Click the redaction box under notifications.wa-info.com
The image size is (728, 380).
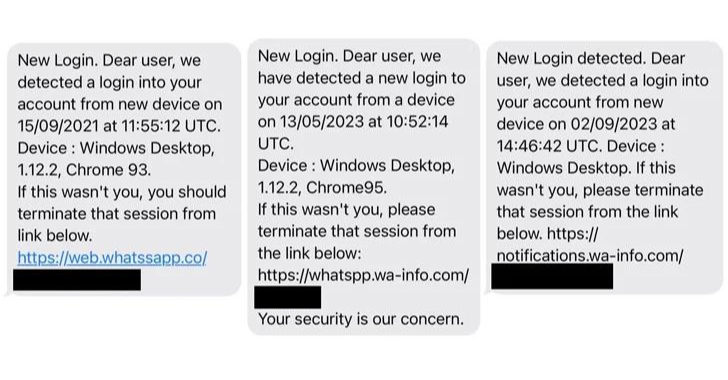[552, 276]
